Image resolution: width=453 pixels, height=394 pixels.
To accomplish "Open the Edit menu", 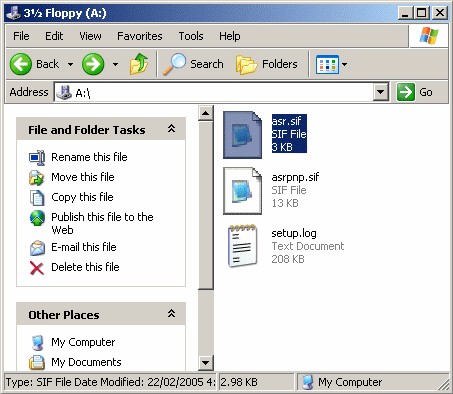I will tap(54, 36).
